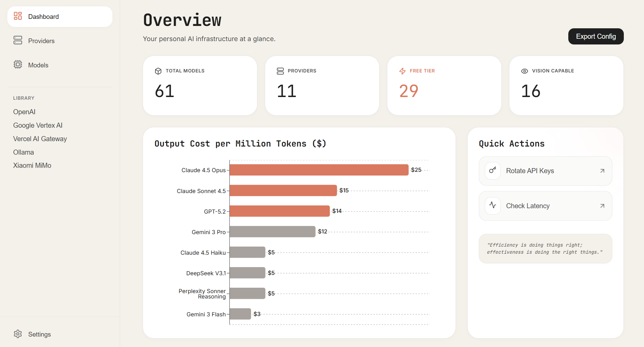
Task: Open Xiaomi MiMo library entry
Action: pyautogui.click(x=32, y=165)
